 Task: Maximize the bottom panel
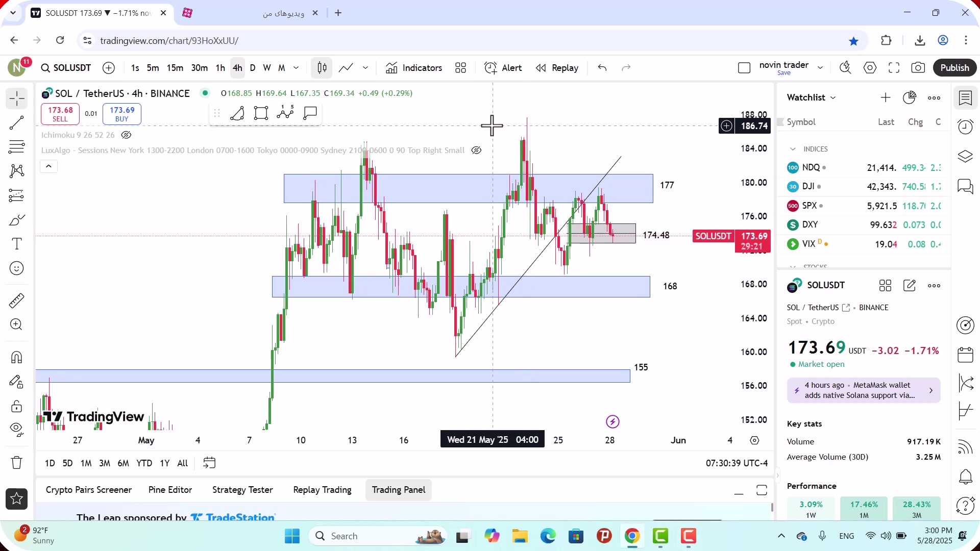[x=762, y=490]
